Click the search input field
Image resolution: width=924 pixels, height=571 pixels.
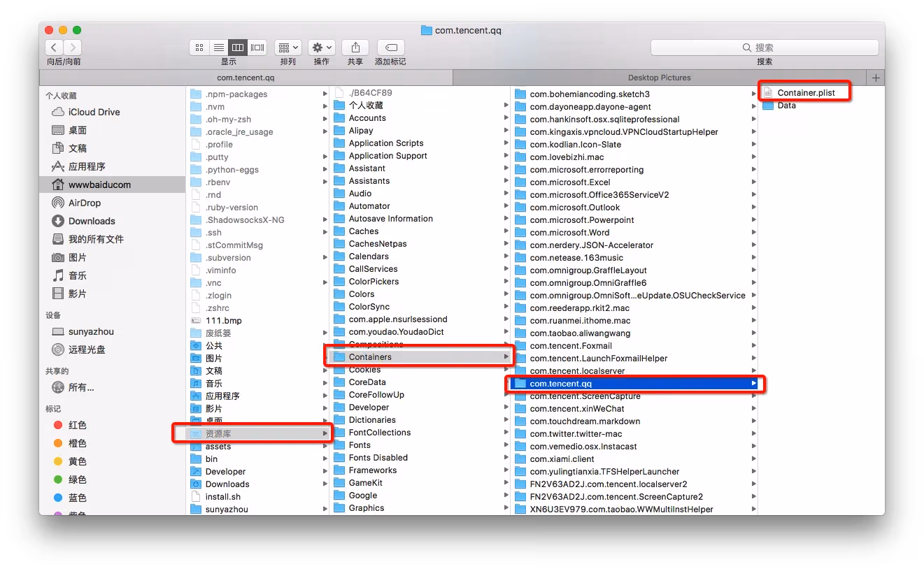(764, 48)
